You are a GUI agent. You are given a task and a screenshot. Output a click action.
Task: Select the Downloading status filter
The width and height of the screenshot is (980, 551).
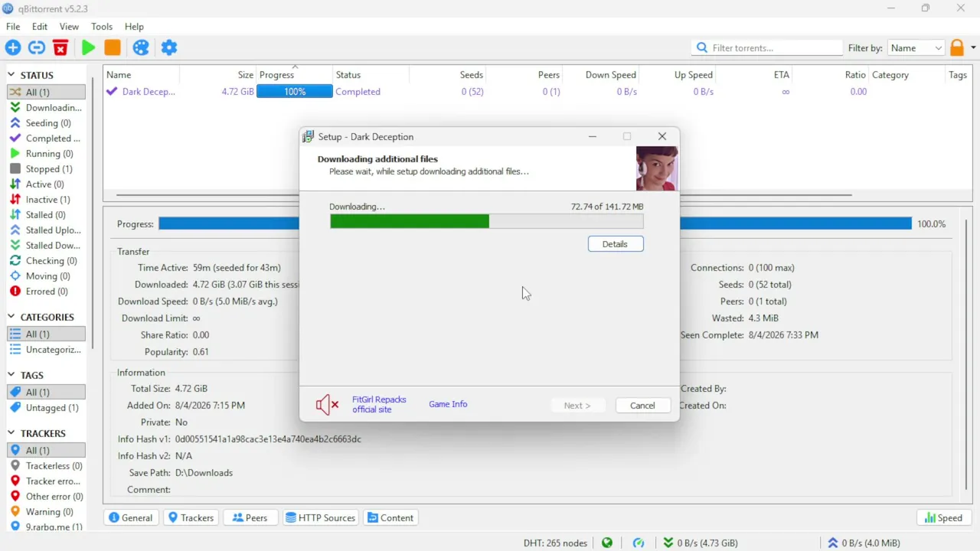pos(46,107)
